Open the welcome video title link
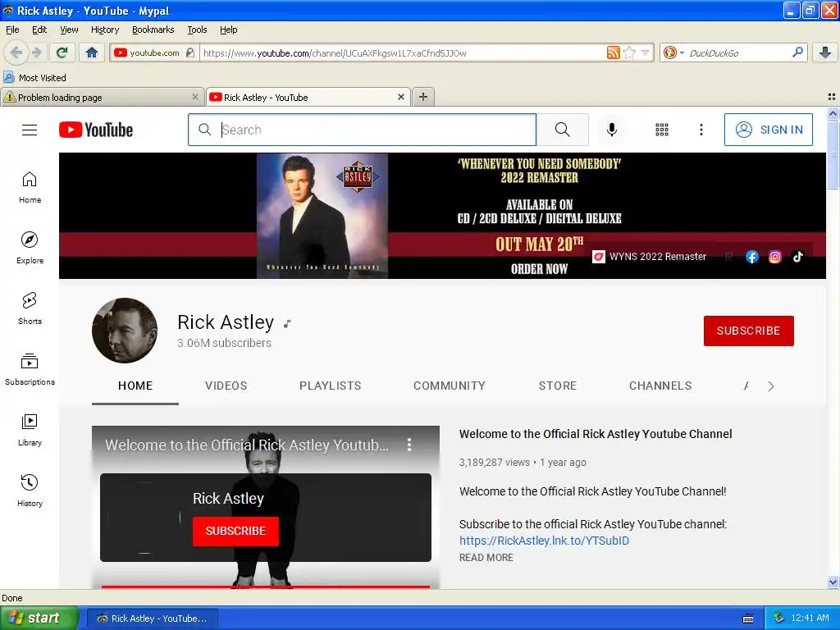Screen dimensions: 840x630 596,434
